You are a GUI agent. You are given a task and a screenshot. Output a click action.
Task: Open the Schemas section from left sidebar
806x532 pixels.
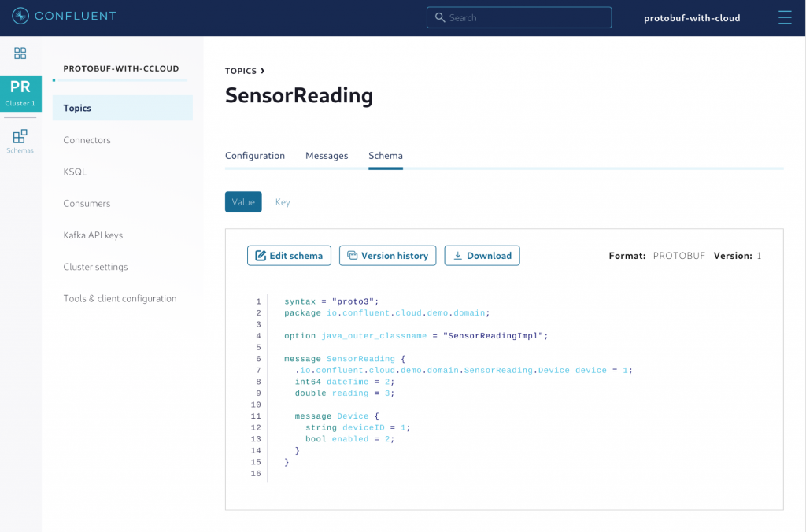[20, 140]
